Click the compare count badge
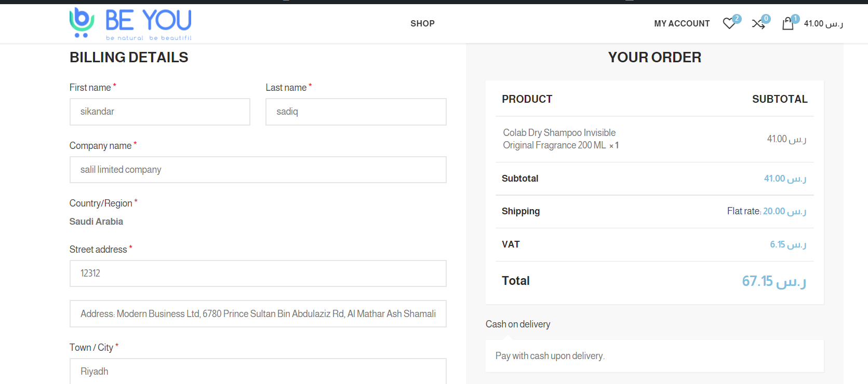This screenshot has height=384, width=868. [766, 19]
